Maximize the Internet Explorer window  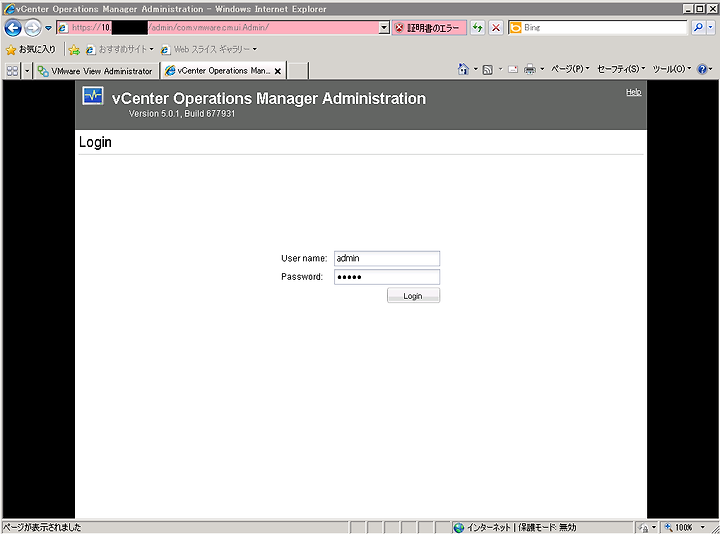(699, 9)
